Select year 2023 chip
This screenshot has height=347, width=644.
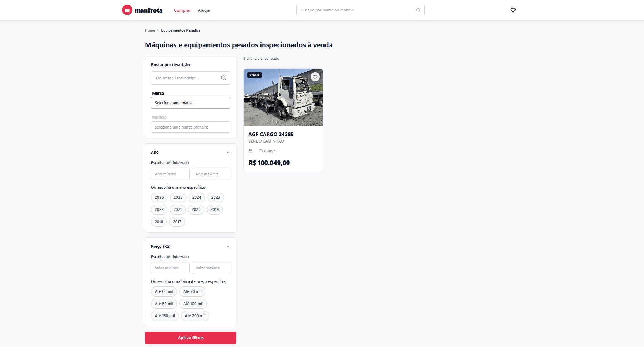(216, 197)
